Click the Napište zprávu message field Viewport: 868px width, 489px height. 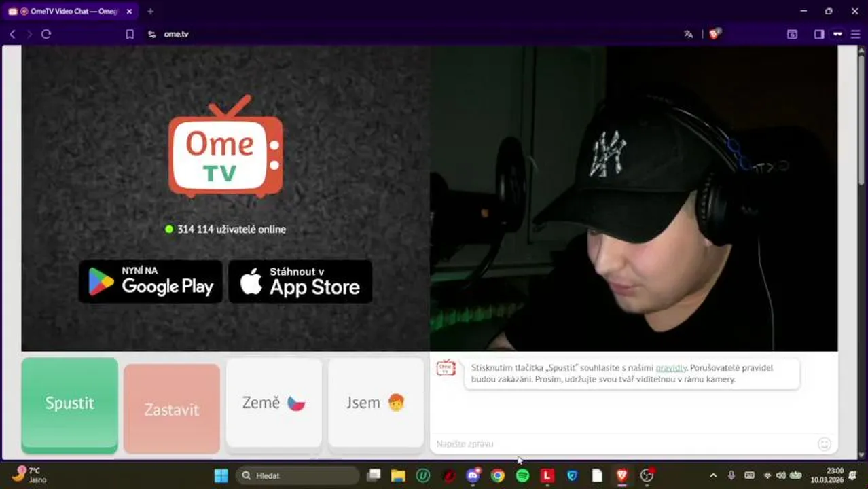click(x=625, y=443)
